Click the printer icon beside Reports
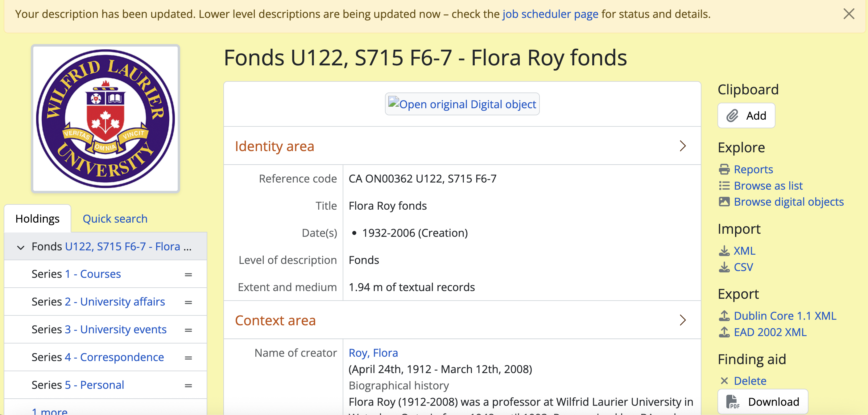The width and height of the screenshot is (868, 415). [724, 170]
